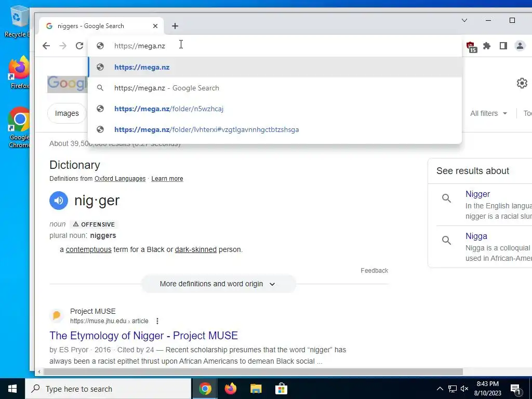Click inside the address bar text

click(x=139, y=46)
